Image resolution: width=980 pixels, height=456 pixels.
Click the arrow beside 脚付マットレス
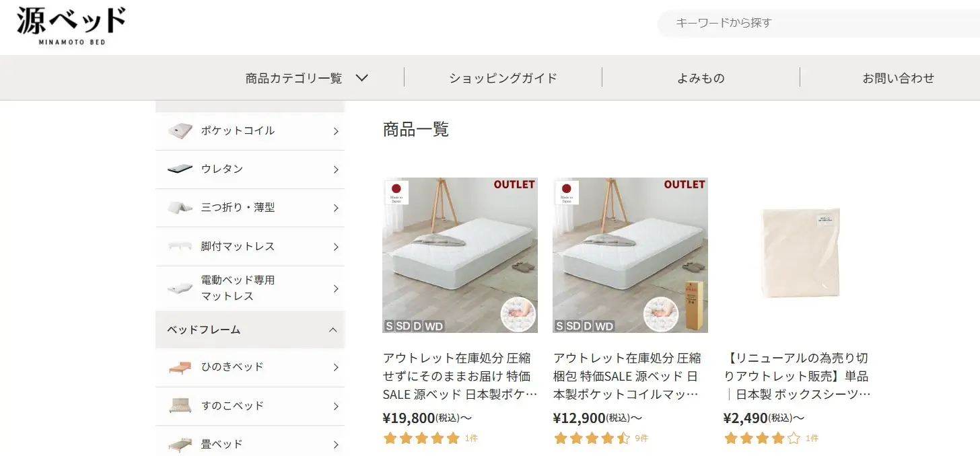pos(335,247)
